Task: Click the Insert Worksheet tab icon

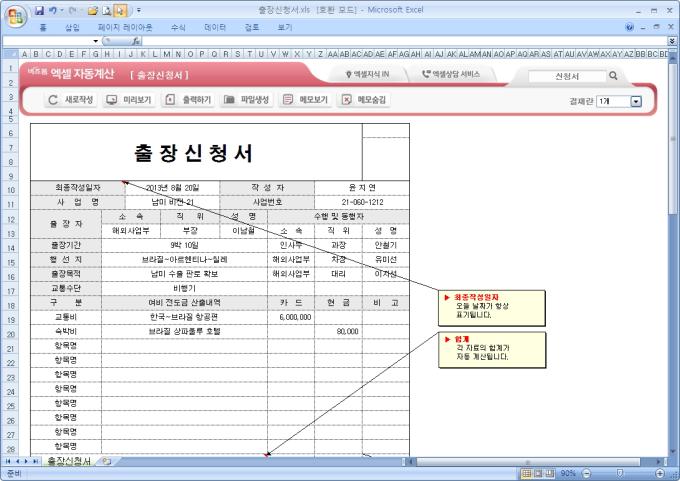Action: pyautogui.click(x=107, y=461)
